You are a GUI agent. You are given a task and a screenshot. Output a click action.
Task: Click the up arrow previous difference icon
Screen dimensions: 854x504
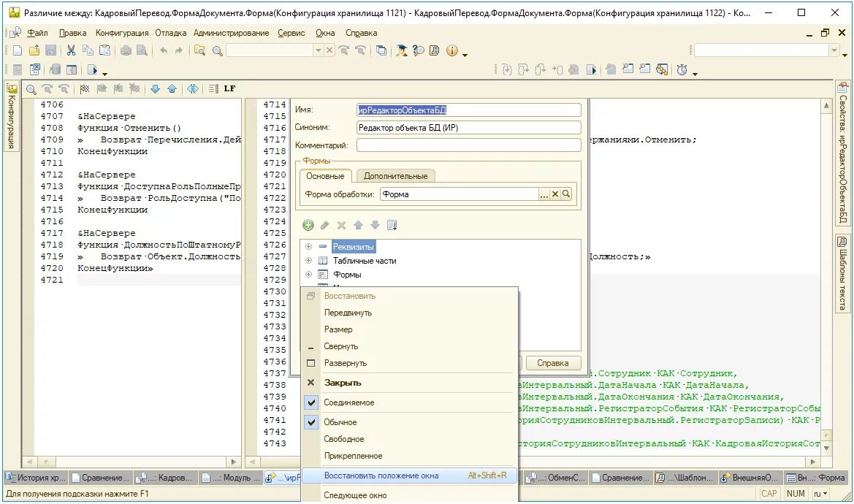172,88
